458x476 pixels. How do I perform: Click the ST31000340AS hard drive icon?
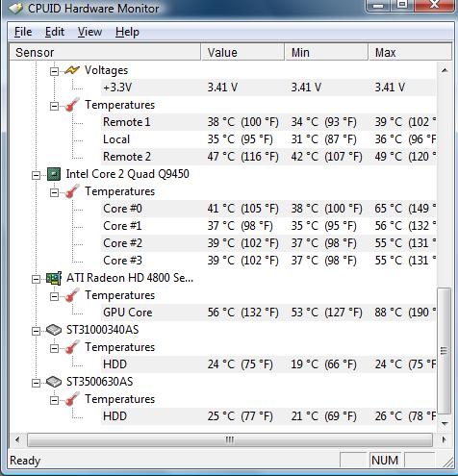coord(53,330)
